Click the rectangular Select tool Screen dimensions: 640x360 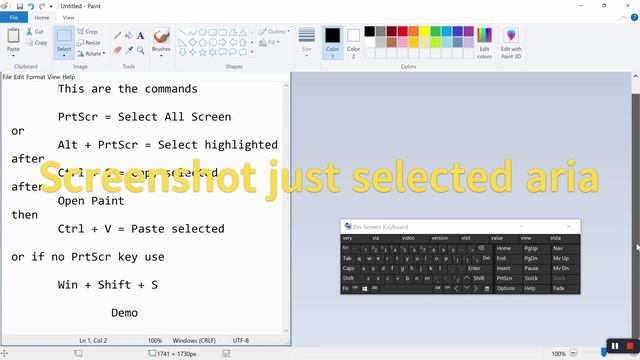pyautogui.click(x=64, y=36)
